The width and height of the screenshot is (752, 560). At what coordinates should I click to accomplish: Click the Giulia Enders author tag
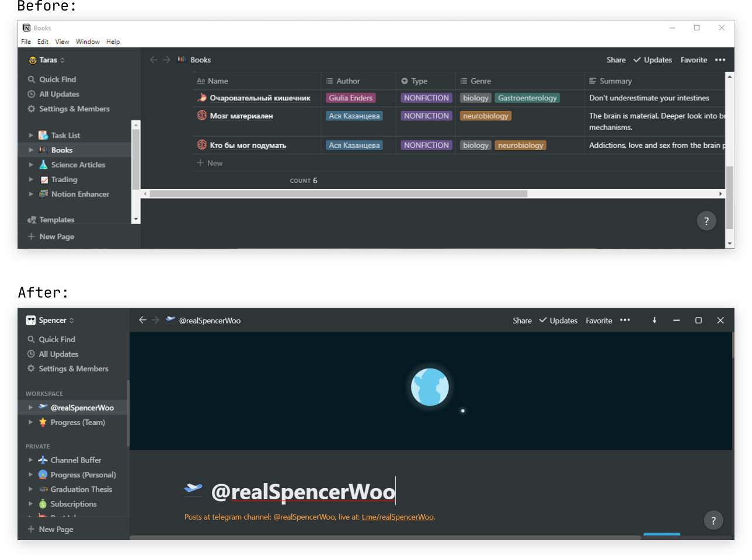pos(350,98)
